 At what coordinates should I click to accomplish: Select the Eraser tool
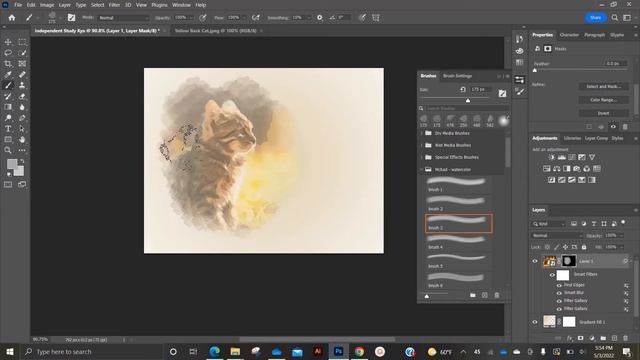(22, 96)
